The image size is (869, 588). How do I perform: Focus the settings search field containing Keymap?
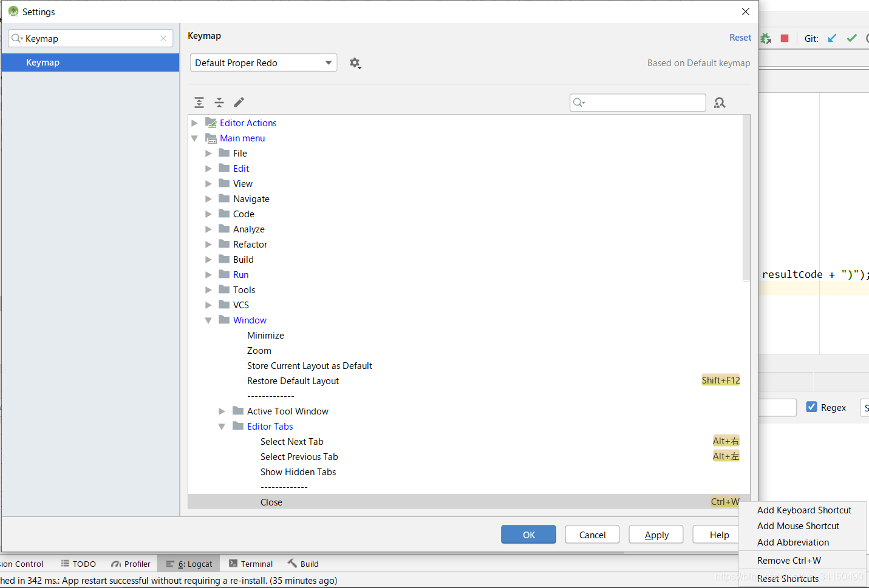tap(90, 38)
